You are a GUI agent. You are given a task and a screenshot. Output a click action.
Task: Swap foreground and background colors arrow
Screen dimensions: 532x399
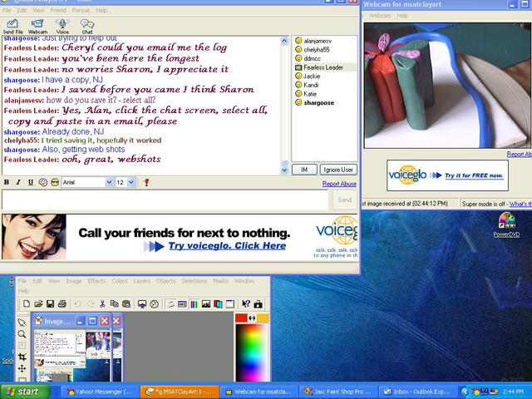pos(252,318)
